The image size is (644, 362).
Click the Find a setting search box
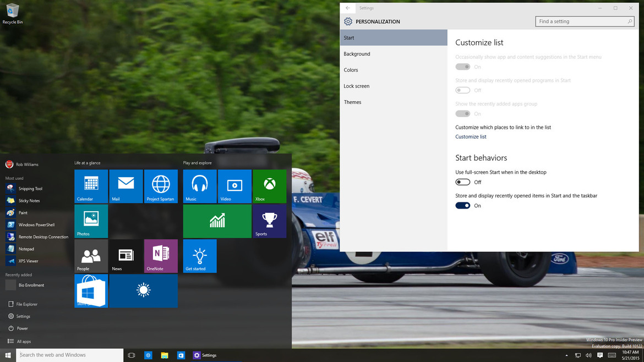tap(585, 21)
